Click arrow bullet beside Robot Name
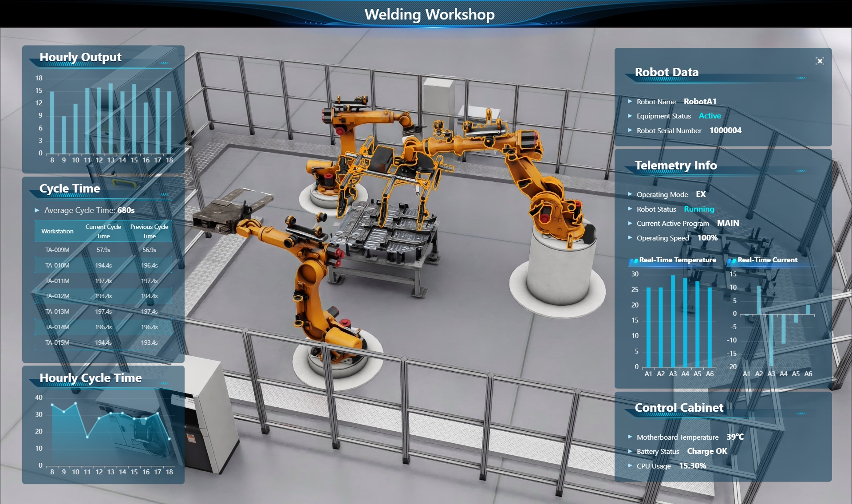The height and width of the screenshot is (504, 852). (630, 102)
